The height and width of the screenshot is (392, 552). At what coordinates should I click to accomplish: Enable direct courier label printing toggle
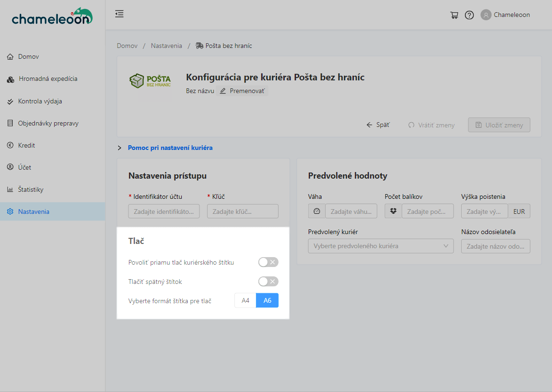tap(268, 262)
